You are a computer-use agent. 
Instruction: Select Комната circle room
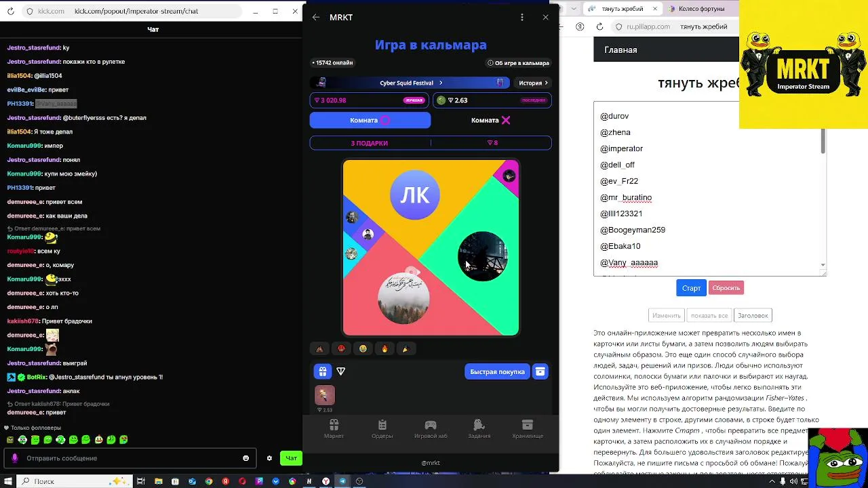click(370, 120)
